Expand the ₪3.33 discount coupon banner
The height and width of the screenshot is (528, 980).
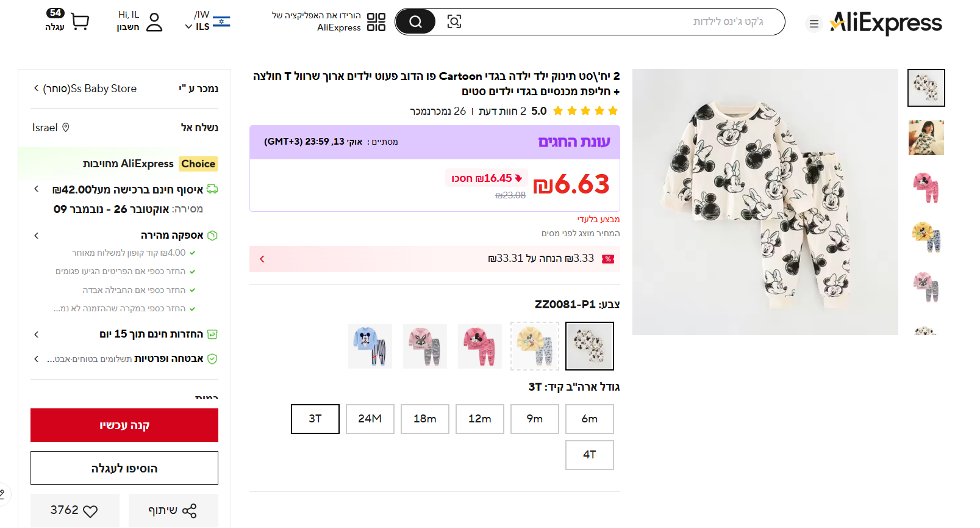tap(262, 259)
